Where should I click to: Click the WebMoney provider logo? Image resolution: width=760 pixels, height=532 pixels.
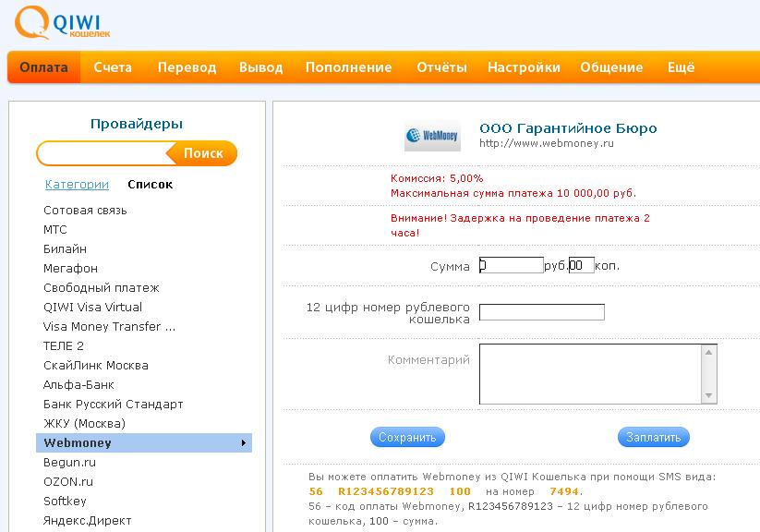(x=432, y=136)
